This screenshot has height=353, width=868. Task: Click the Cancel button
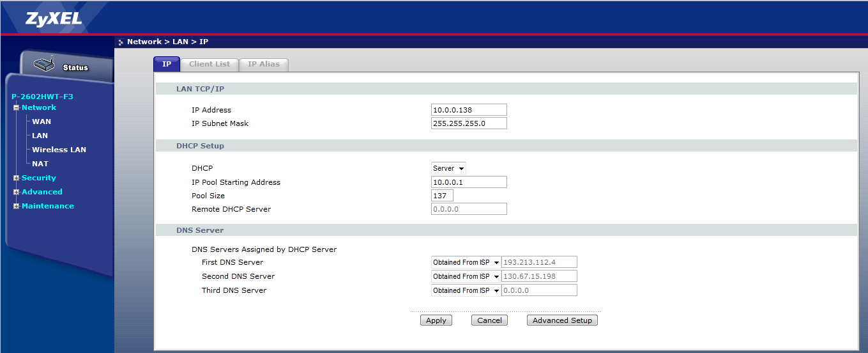tap(489, 320)
